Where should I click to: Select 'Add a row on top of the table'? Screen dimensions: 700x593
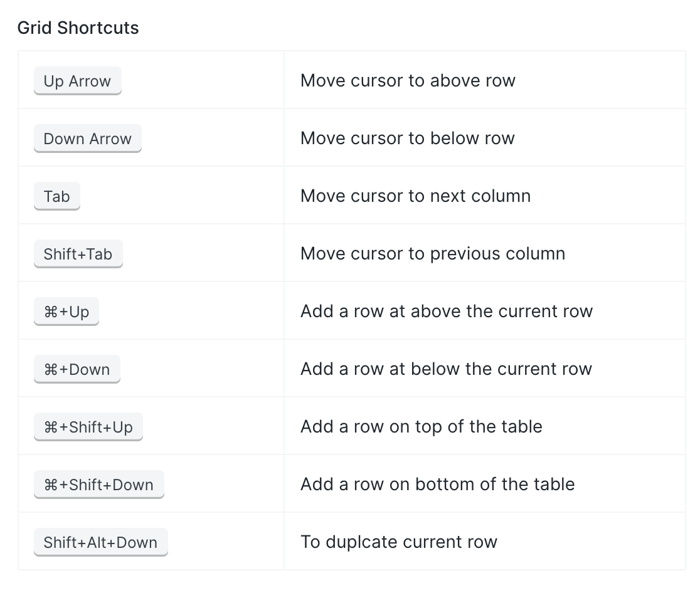pos(422,426)
